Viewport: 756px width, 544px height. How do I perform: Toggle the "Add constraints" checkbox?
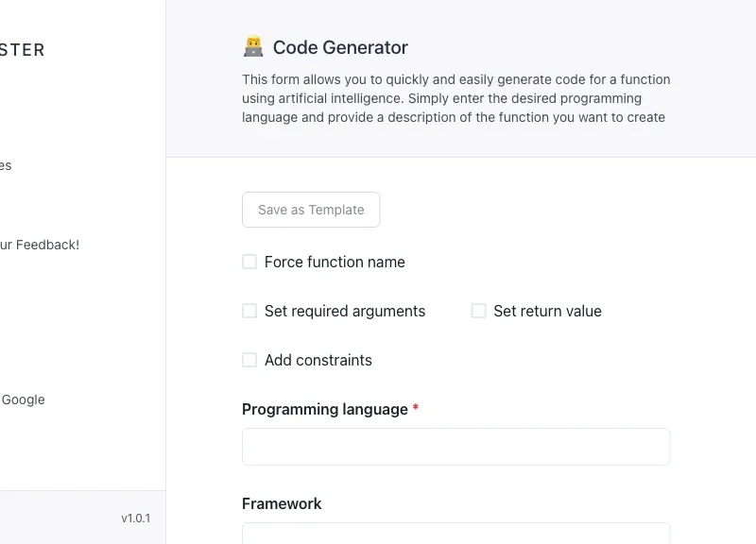pyautogui.click(x=249, y=359)
